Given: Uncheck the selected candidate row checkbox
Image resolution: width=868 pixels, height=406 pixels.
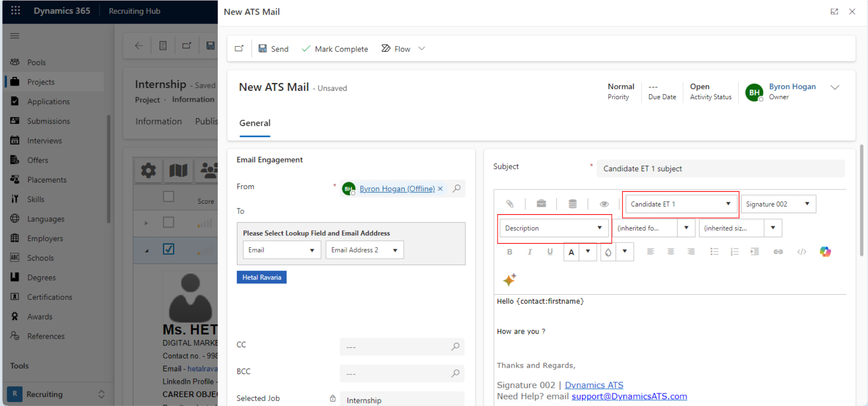Looking at the screenshot, I should (x=169, y=249).
